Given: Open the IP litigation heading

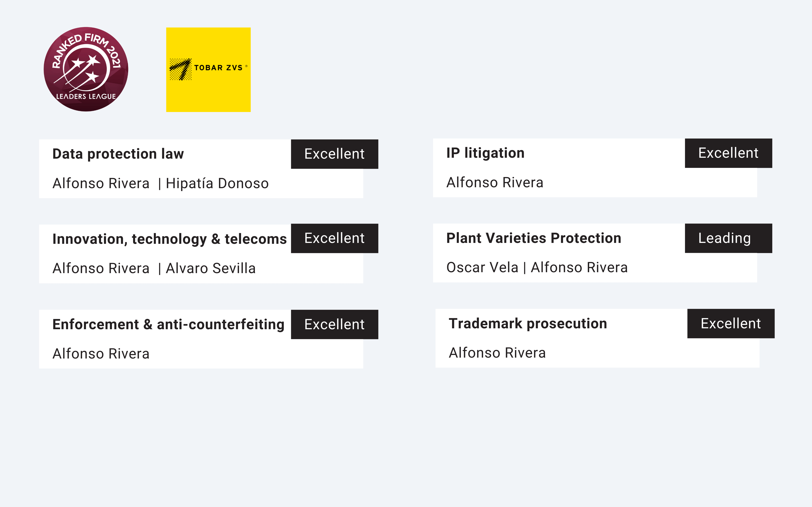Looking at the screenshot, I should pos(485,153).
